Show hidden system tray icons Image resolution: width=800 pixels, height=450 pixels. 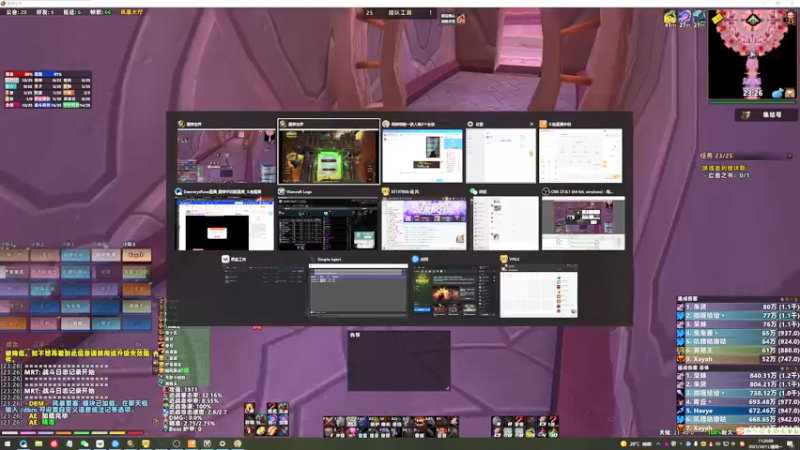[x=658, y=444]
